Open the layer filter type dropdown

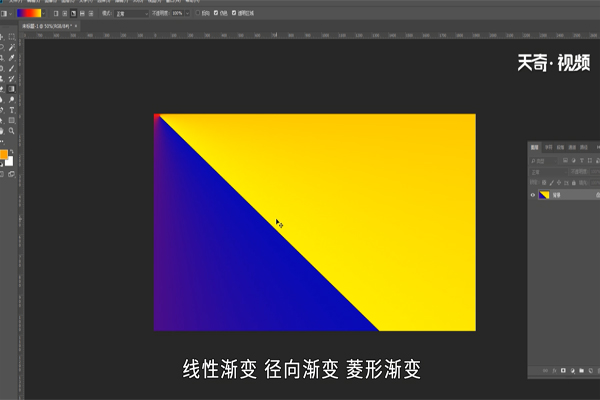545,161
